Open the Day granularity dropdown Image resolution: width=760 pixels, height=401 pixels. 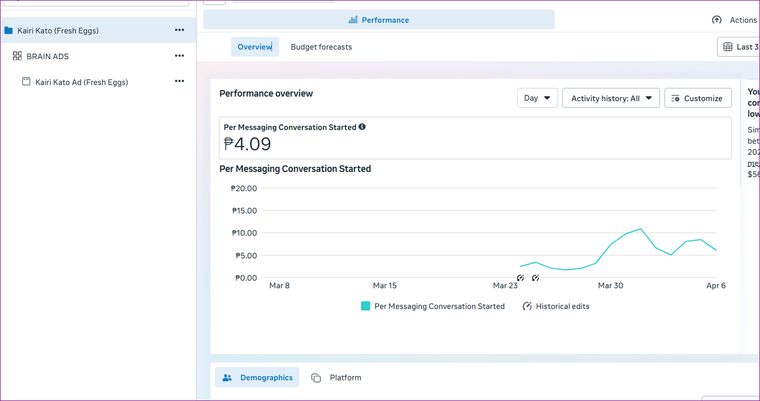[x=538, y=98]
